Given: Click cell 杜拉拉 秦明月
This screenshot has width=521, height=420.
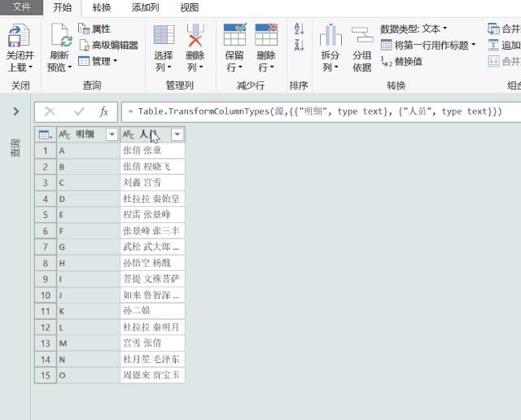Looking at the screenshot, I should [152, 327].
